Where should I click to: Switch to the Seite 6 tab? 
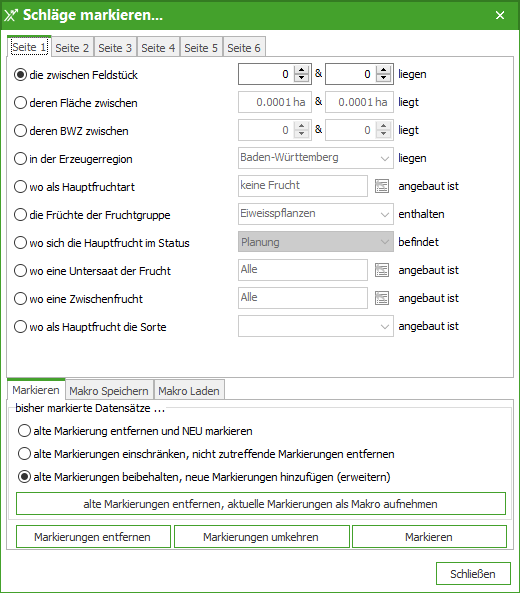244,48
